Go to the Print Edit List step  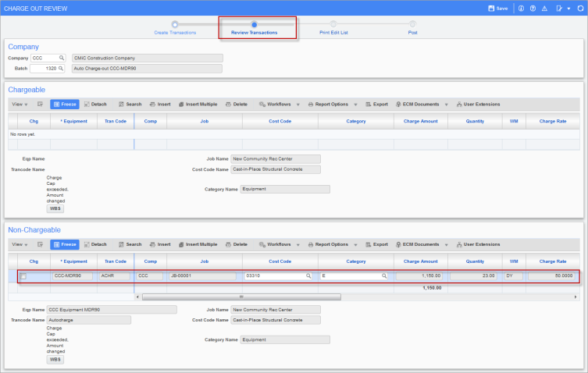(333, 27)
